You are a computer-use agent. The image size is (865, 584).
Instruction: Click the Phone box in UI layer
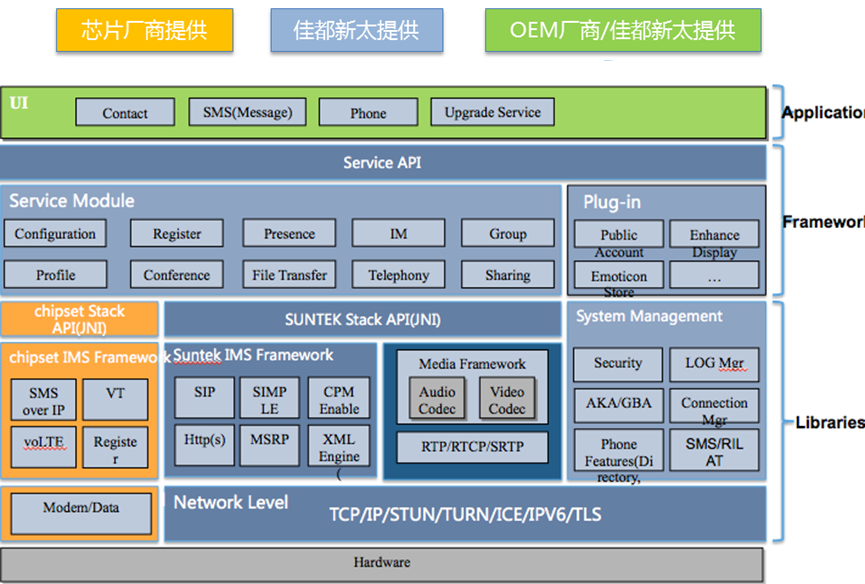click(368, 113)
